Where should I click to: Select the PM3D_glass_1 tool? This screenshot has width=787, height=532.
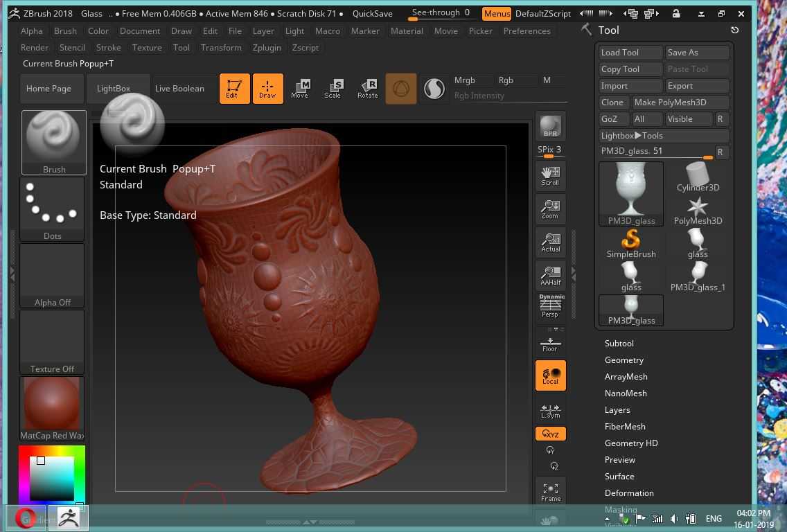(698, 276)
